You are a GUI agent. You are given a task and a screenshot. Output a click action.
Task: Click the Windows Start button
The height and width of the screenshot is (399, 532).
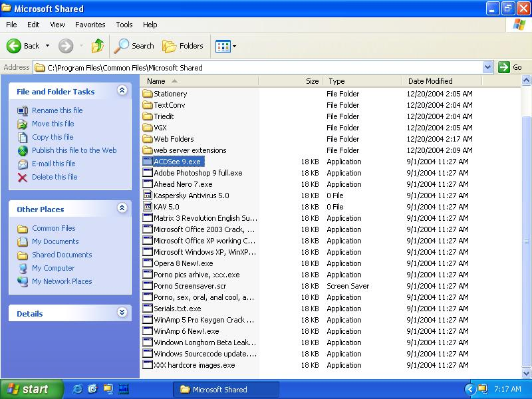[31, 389]
